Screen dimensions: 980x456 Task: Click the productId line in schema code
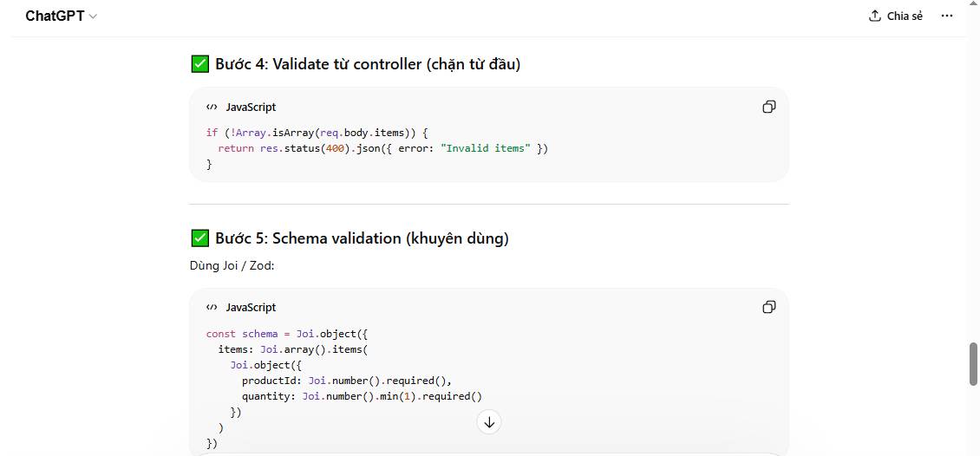347,381
